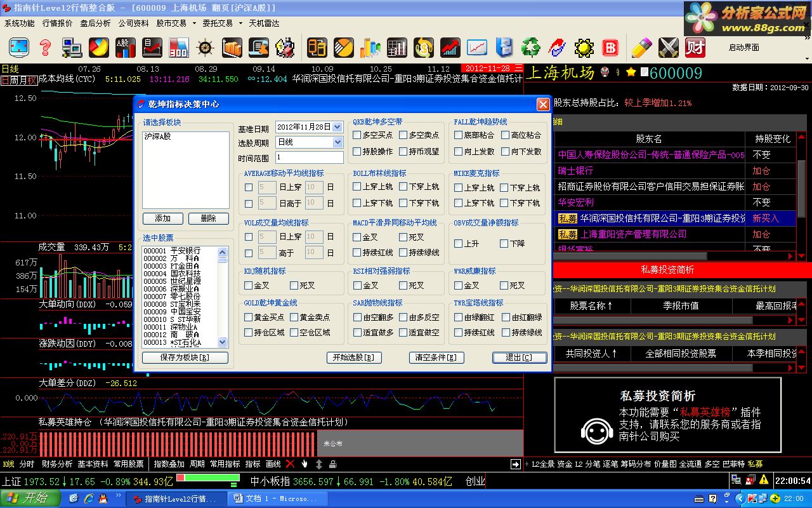Click the 保存为板块 button

185,358
